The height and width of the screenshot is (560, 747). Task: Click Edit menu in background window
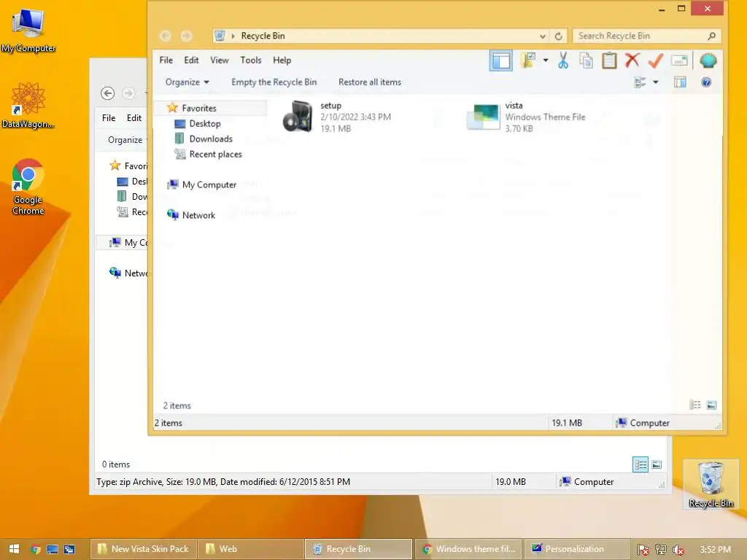click(x=134, y=117)
